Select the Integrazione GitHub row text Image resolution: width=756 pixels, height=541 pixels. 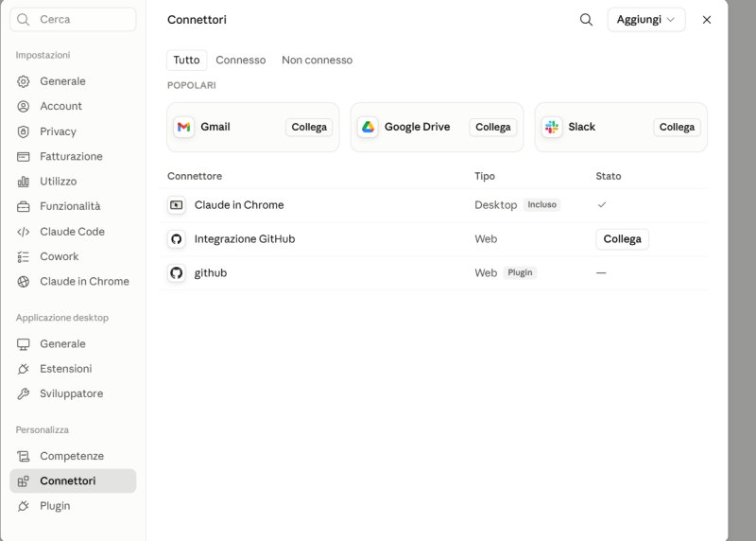(245, 239)
